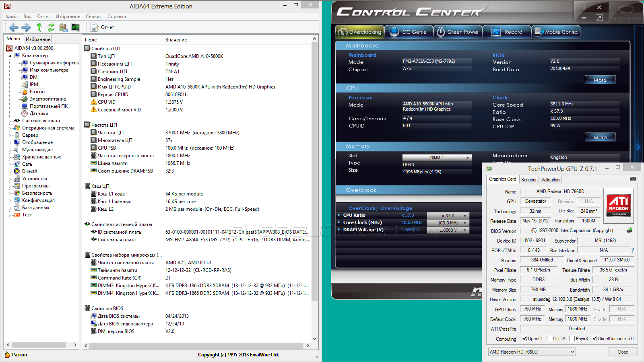Screen dimensions: 644x362
Task: Toggle the OpenCL checkbox in GPU-Z
Action: tap(524, 339)
